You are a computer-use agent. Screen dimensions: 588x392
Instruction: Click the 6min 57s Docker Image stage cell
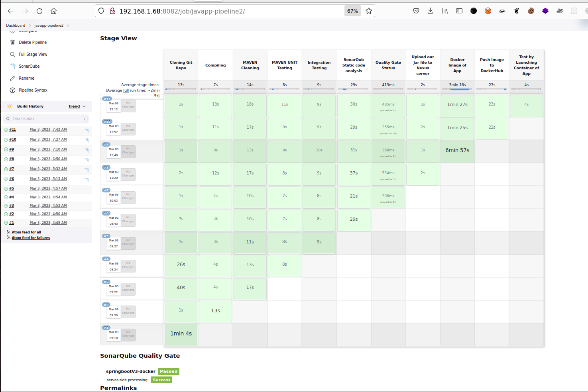457,151
